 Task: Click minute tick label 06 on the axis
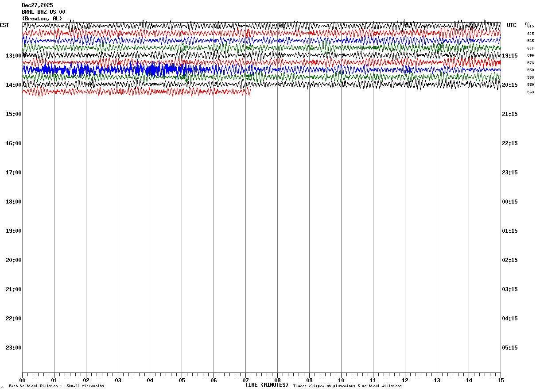click(x=214, y=380)
